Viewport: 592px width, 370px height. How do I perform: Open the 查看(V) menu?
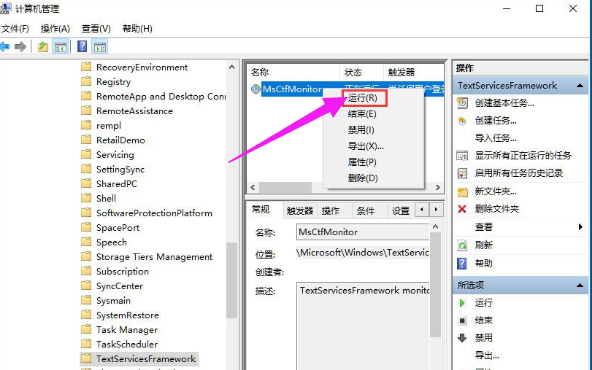click(x=96, y=29)
